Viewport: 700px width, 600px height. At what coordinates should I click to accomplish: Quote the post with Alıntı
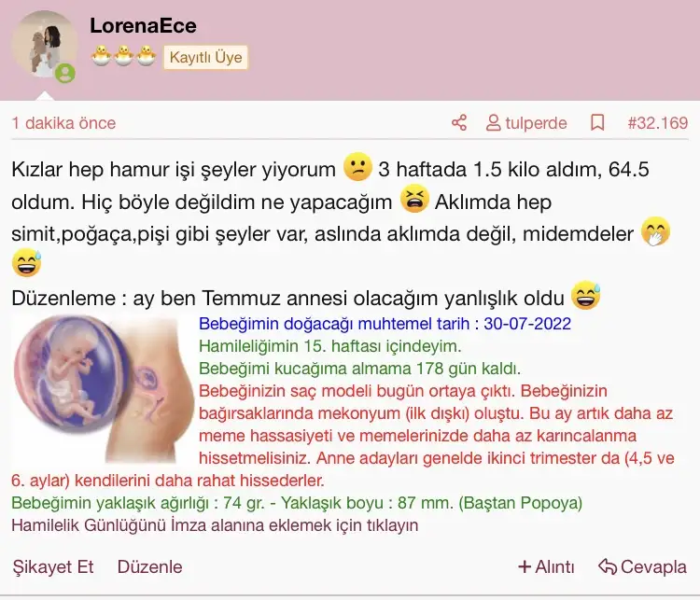point(554,566)
